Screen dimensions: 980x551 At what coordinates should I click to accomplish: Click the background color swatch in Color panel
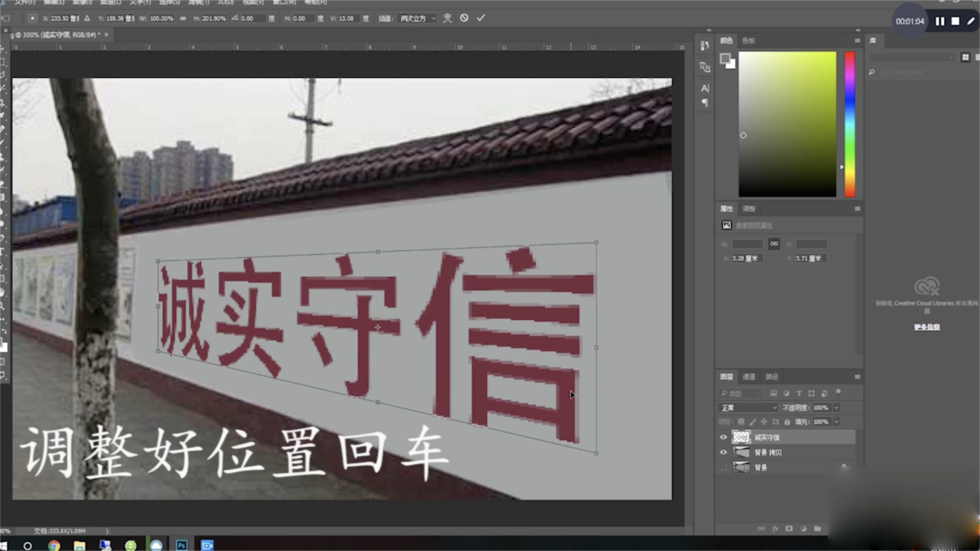[731, 64]
